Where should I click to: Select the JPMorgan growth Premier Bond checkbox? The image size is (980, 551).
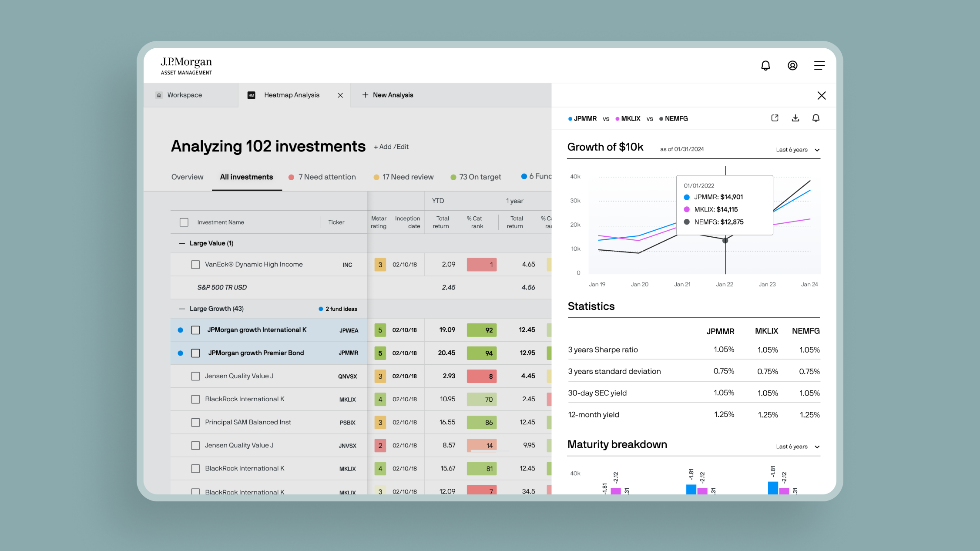click(195, 353)
